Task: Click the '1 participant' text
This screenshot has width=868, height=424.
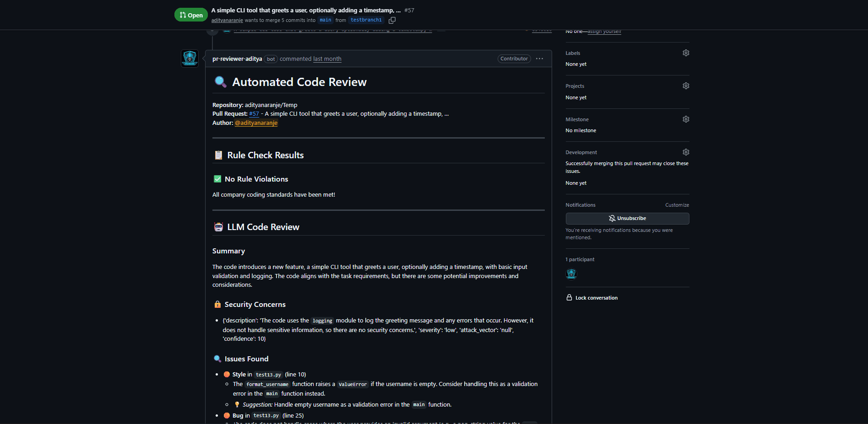Action: (580, 259)
